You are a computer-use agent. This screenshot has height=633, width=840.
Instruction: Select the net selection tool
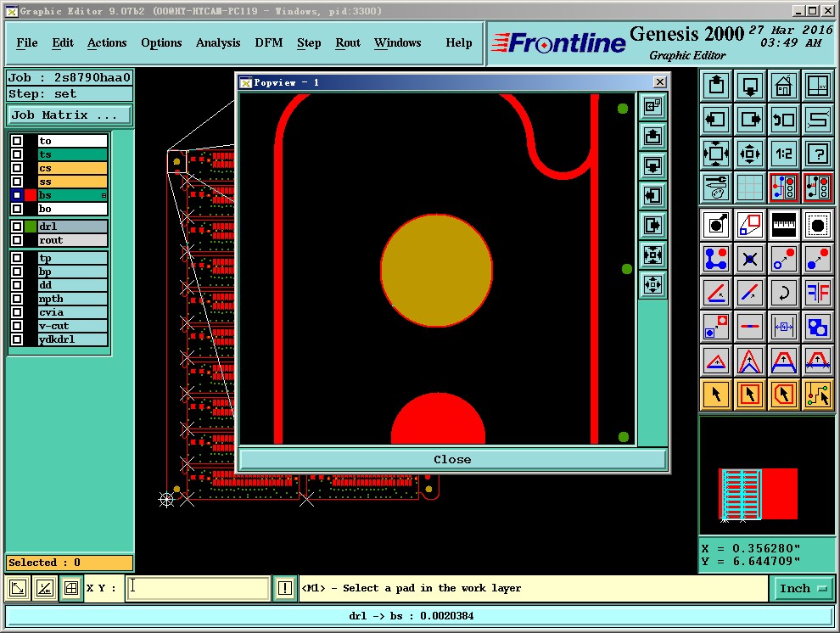point(817,395)
